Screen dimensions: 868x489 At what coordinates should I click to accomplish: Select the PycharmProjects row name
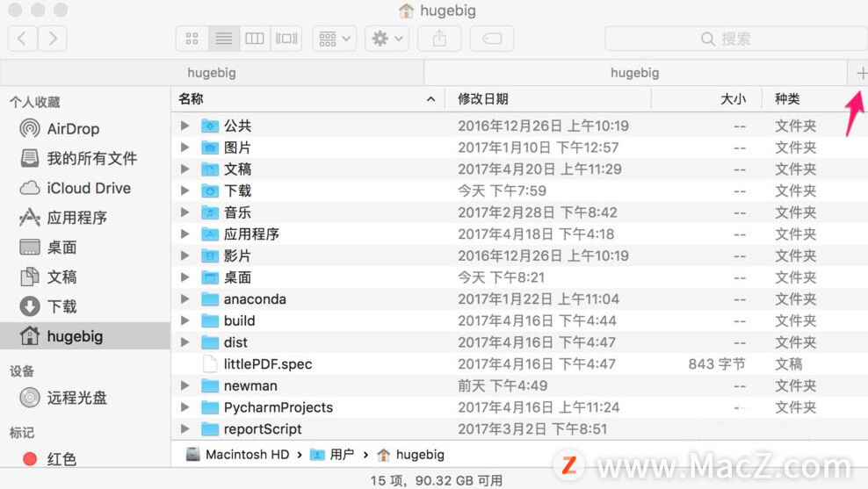278,407
